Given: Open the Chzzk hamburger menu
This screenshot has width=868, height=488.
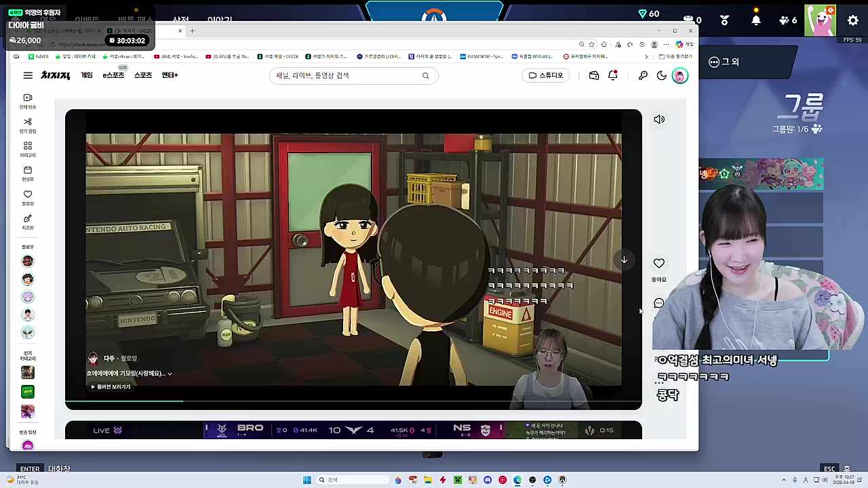Looking at the screenshot, I should pyautogui.click(x=28, y=75).
